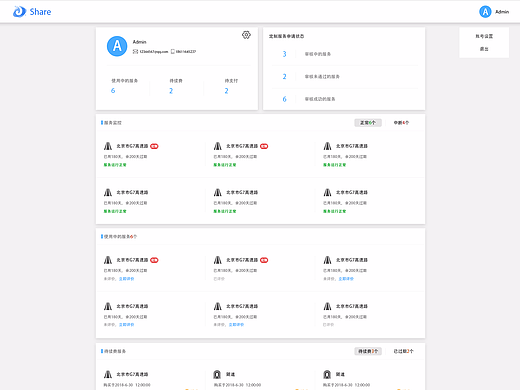Screen dimensions: 520x390
Task: Open the 审核中的服务 row showing 3
Action: coord(344,54)
